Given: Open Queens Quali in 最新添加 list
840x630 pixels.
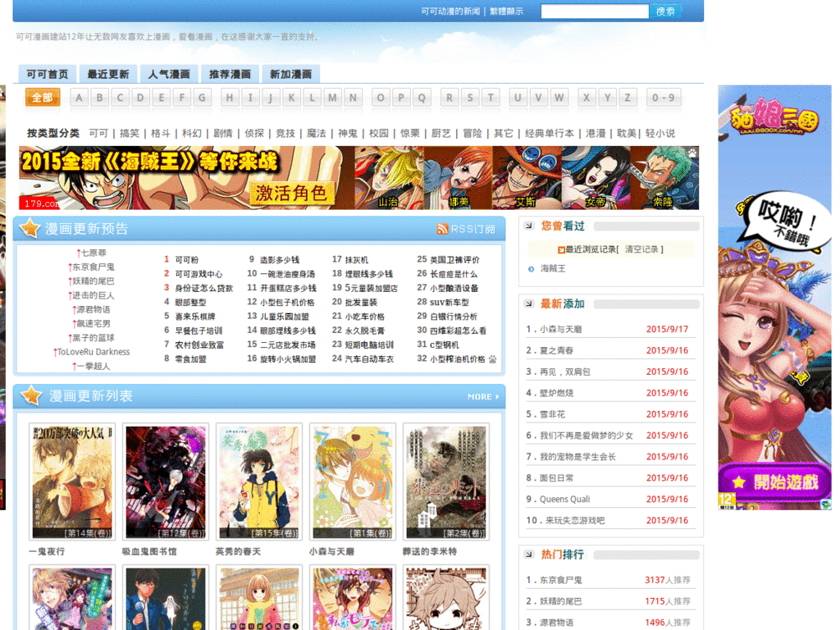Looking at the screenshot, I should [x=564, y=500].
